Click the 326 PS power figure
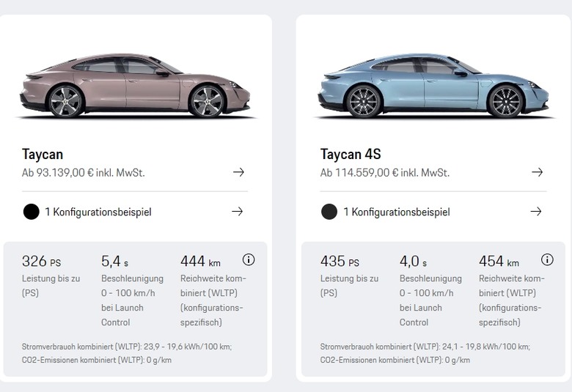This screenshot has width=572, height=392. 41,262
